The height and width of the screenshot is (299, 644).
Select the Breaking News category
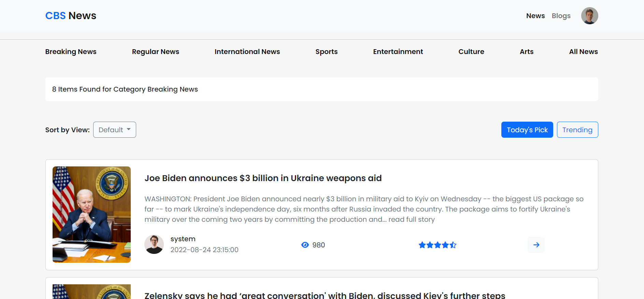71,52
